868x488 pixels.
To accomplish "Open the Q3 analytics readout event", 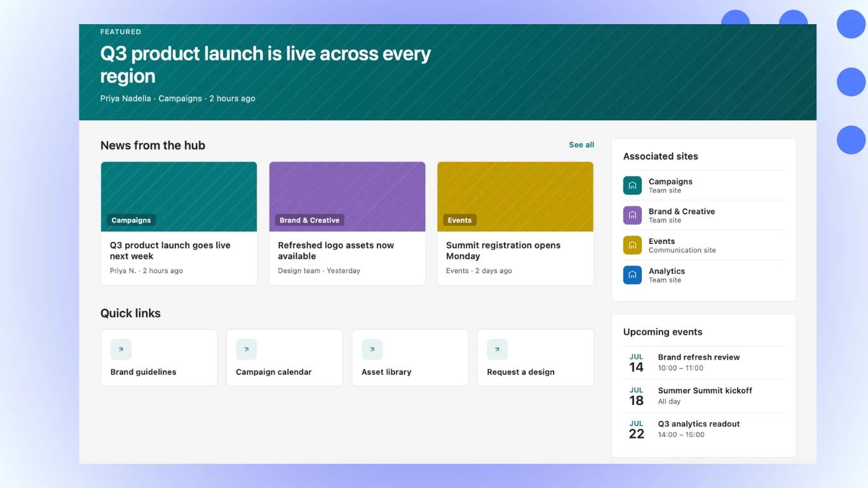I will tap(704, 429).
